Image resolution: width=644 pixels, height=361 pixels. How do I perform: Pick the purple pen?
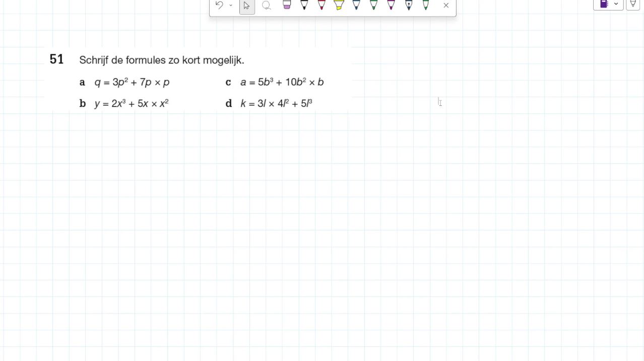tap(391, 5)
